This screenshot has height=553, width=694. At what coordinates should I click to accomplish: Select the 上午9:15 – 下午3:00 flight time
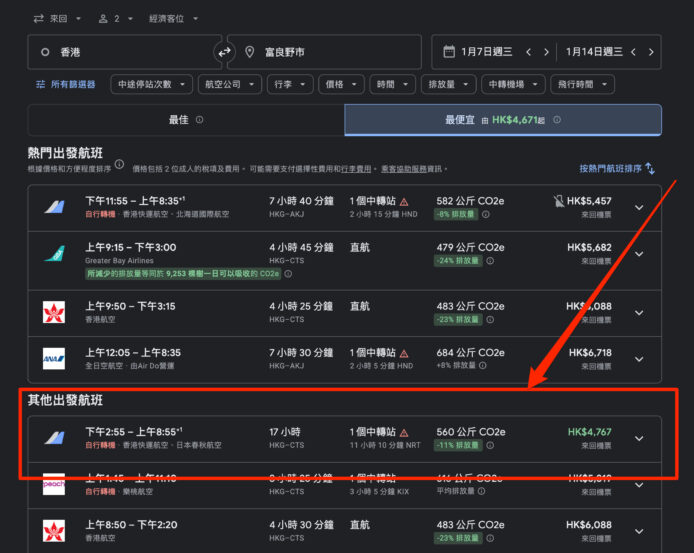[x=131, y=247]
